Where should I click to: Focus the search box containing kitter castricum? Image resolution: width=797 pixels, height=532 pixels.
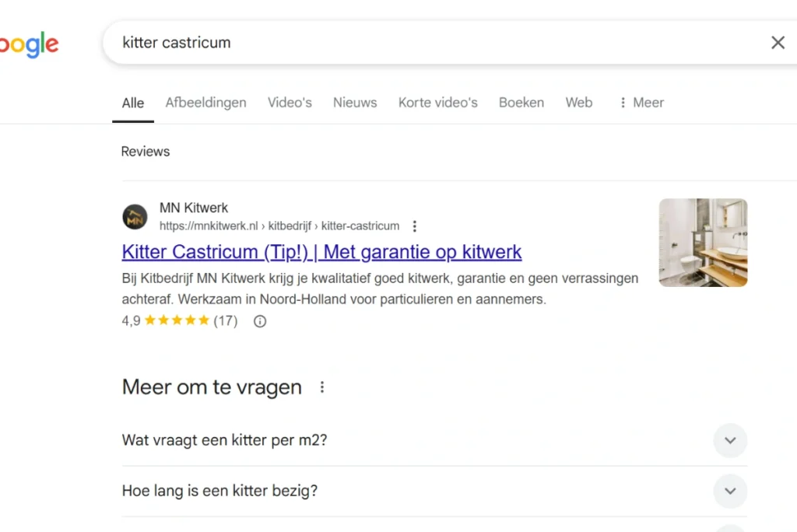coord(437,43)
